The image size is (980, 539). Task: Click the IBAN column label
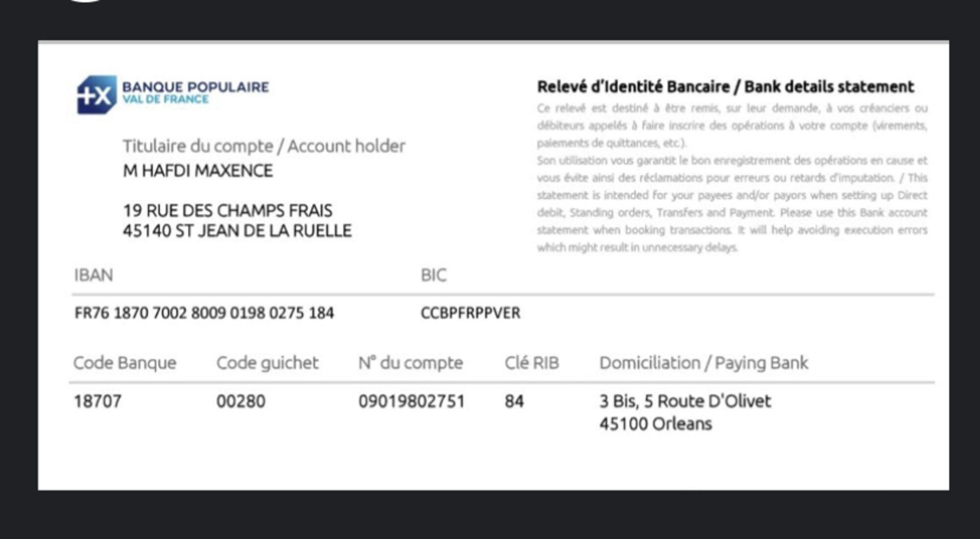(x=94, y=275)
